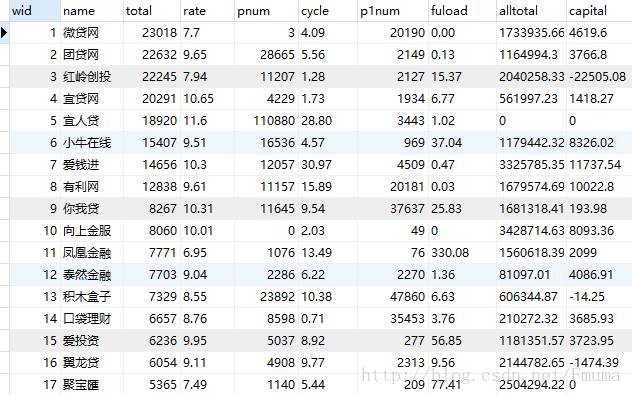The width and height of the screenshot is (632, 395).
Task: Sort by the wid column header
Action: pyautogui.click(x=35, y=11)
